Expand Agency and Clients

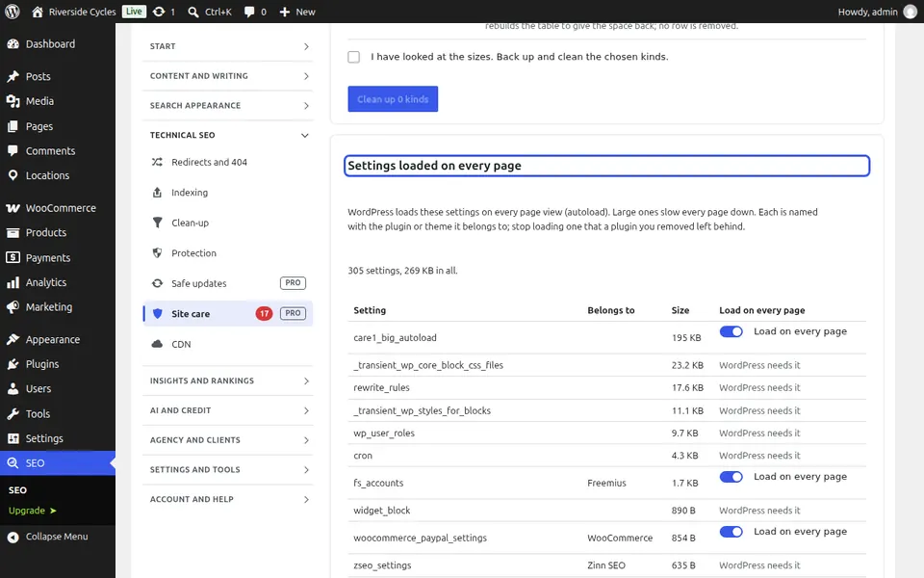[x=228, y=439]
